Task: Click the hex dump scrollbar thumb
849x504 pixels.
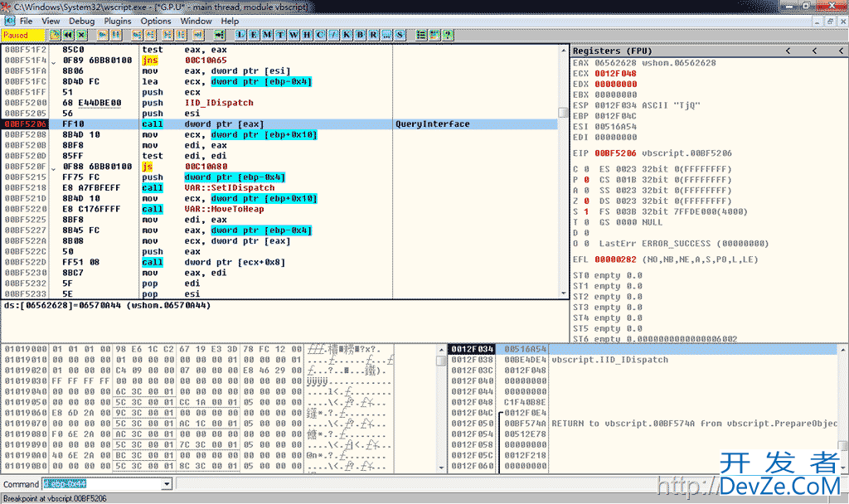Action: click(x=441, y=361)
